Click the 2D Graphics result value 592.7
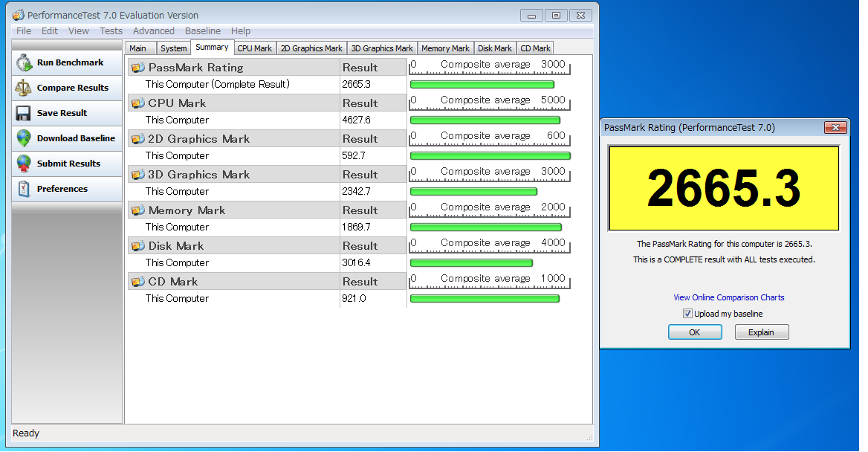 point(353,155)
